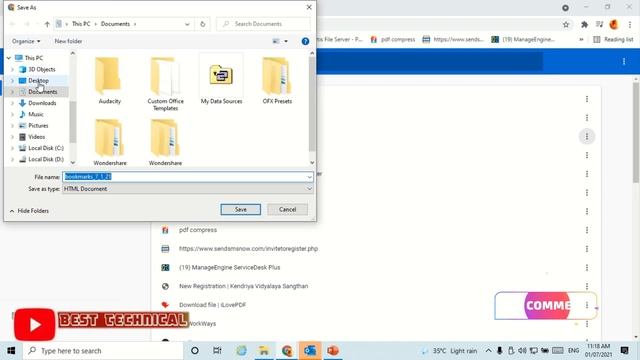Open the Save As help icon
The image size is (640, 360).
point(305,41)
